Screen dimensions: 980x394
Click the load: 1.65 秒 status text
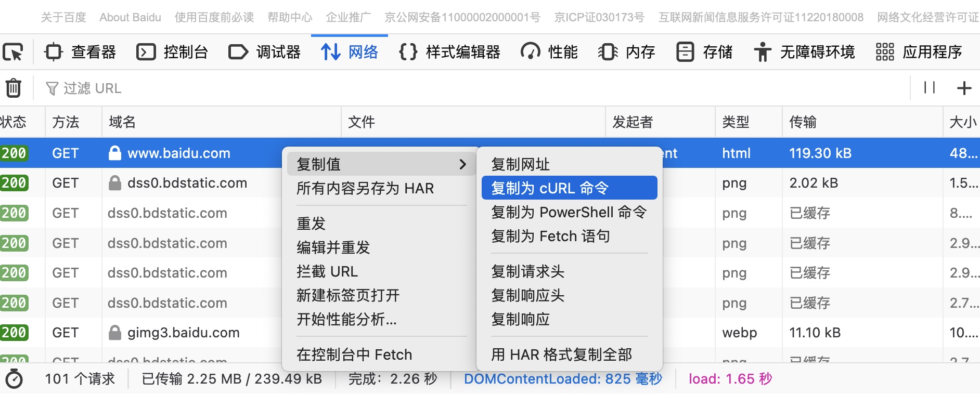pyautogui.click(x=730, y=379)
